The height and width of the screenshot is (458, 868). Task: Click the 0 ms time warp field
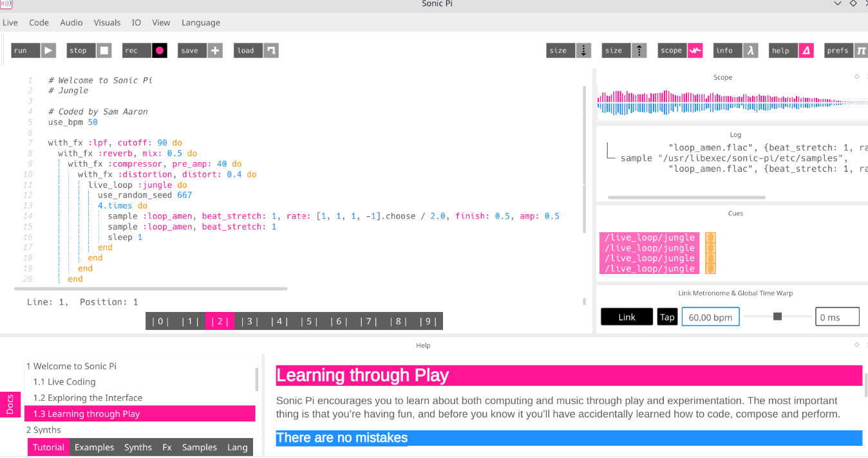(837, 317)
